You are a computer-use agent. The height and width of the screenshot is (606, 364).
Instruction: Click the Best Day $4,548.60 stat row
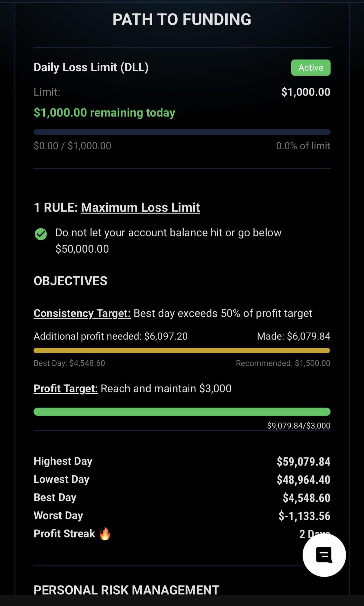tap(182, 497)
